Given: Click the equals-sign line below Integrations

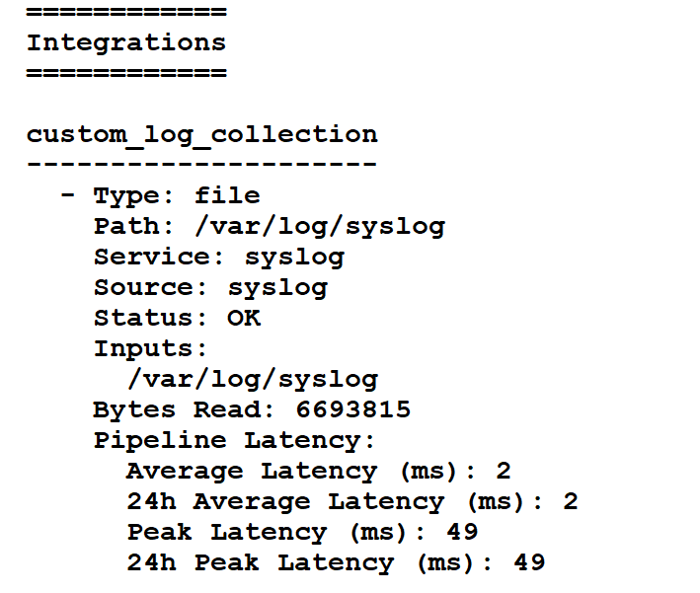Looking at the screenshot, I should pos(125,73).
